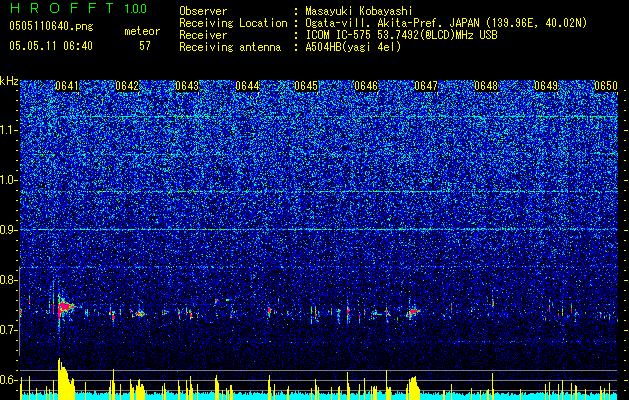Image resolution: width=629 pixels, height=400 pixels.
Task: Click the 0647 time marker
Action: [426, 86]
